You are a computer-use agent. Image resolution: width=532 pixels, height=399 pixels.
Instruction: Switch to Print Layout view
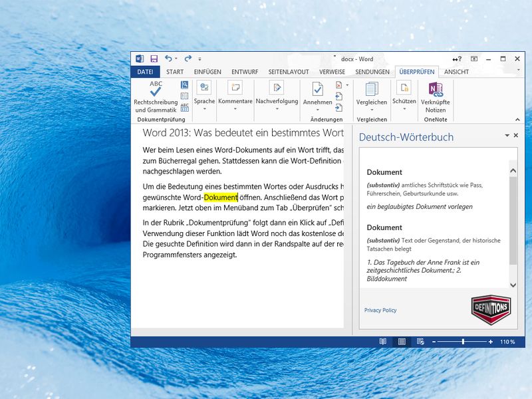[402, 342]
